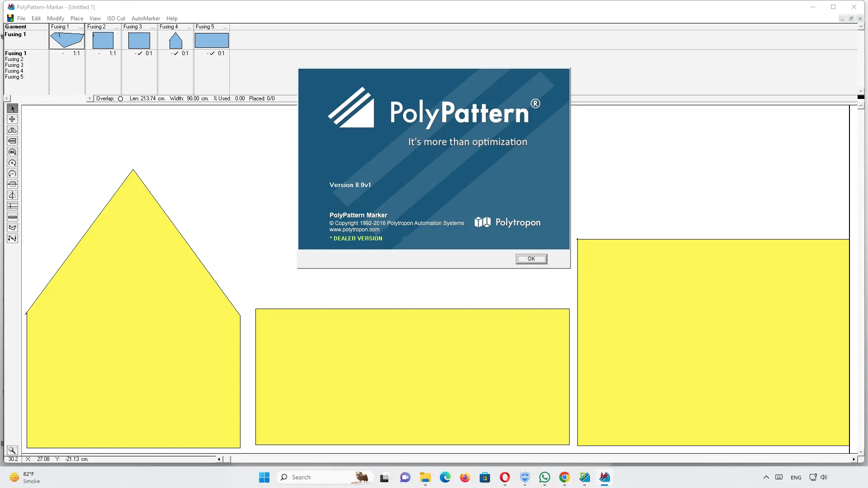Open the AutoMarker menu
Image resolution: width=868 pixels, height=488 pixels.
[146, 18]
